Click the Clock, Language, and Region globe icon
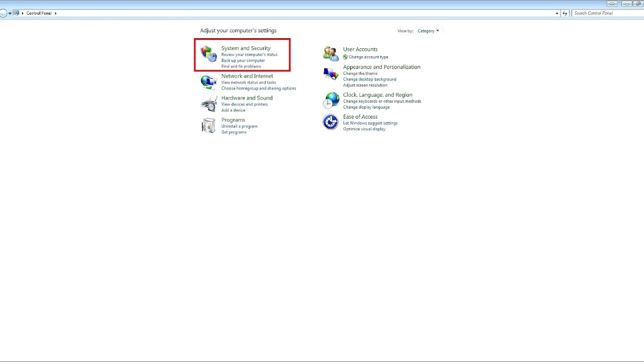This screenshot has height=362, width=644. click(x=331, y=100)
